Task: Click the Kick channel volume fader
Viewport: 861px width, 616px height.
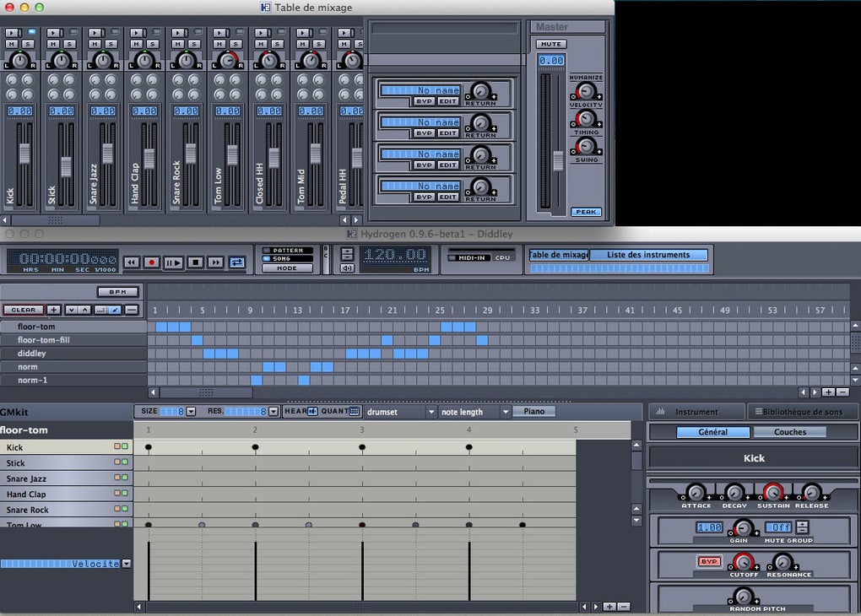Action: pyautogui.click(x=24, y=155)
